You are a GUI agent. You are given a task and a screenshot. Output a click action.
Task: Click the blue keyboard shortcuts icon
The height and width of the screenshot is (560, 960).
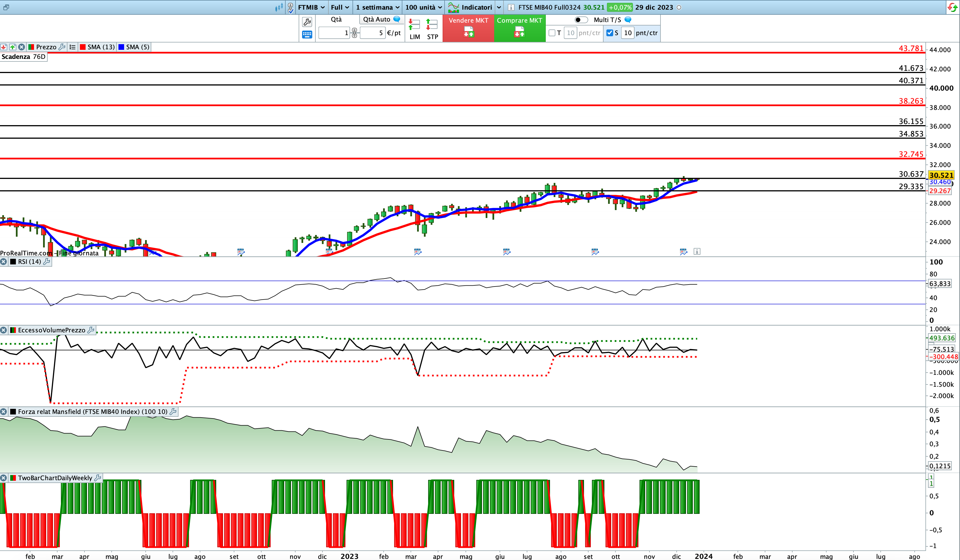click(307, 35)
